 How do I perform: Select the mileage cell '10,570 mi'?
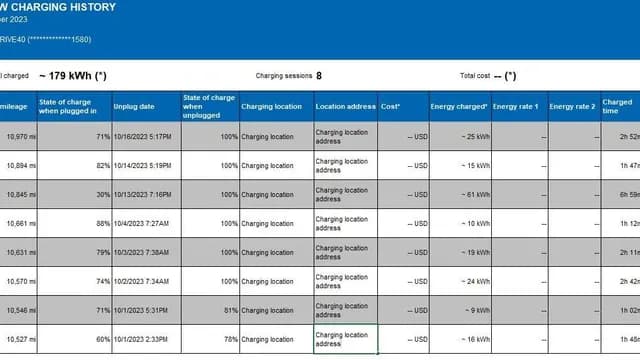click(18, 281)
